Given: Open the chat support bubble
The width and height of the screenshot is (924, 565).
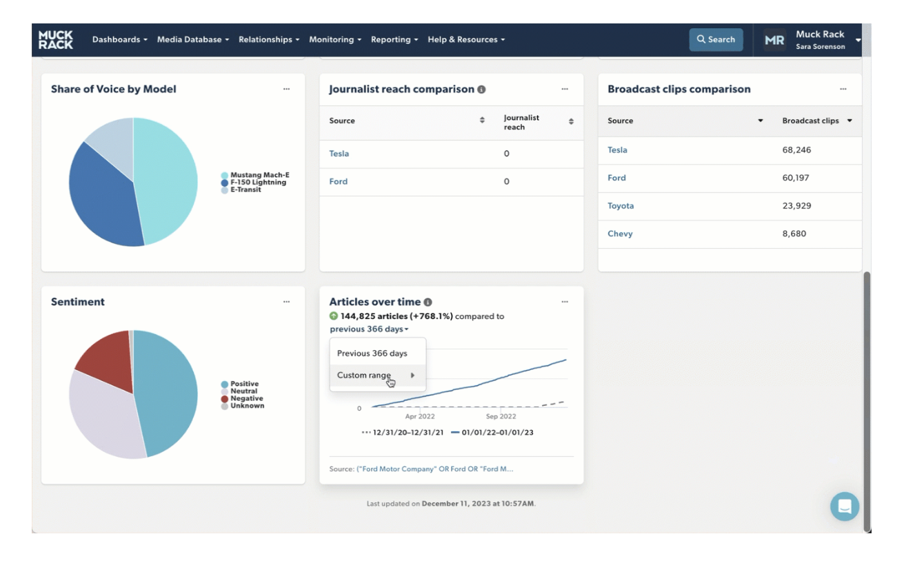Looking at the screenshot, I should (845, 506).
